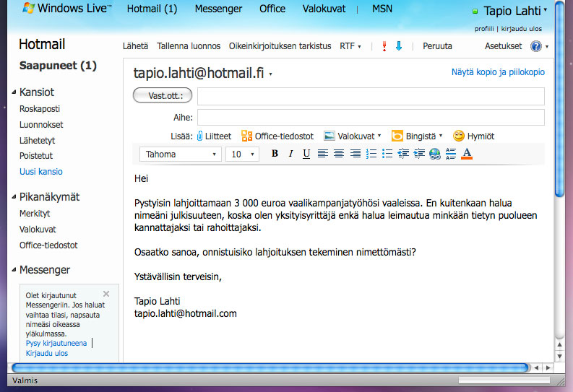Click the Vast.ott.: recipients button

pos(163,95)
